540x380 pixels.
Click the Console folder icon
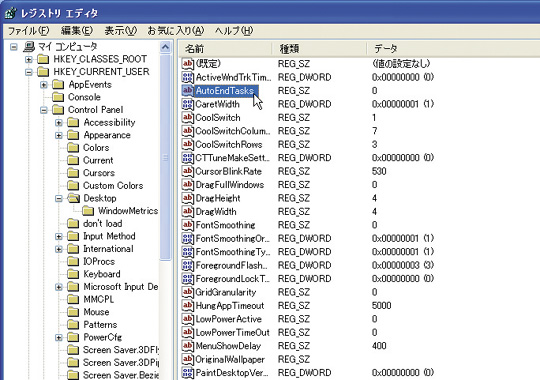click(58, 97)
